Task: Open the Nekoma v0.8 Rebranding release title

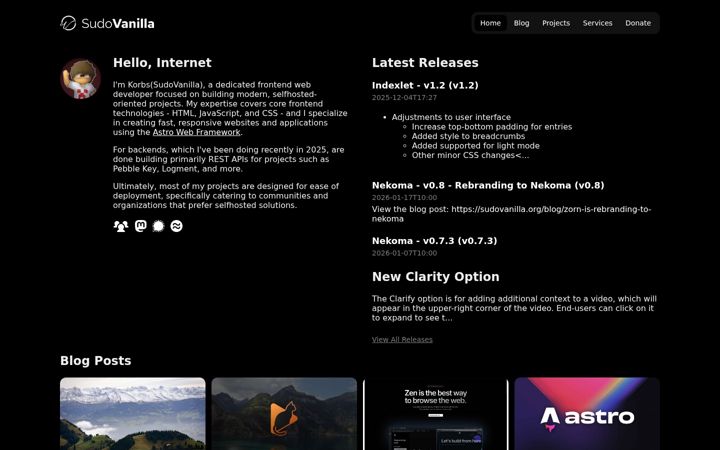Action: [488, 186]
